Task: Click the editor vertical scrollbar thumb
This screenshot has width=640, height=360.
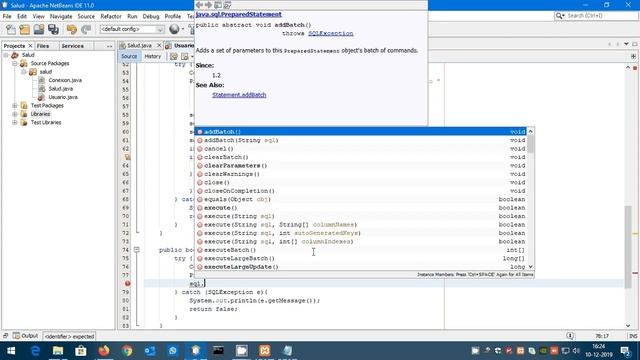Action: [628, 247]
